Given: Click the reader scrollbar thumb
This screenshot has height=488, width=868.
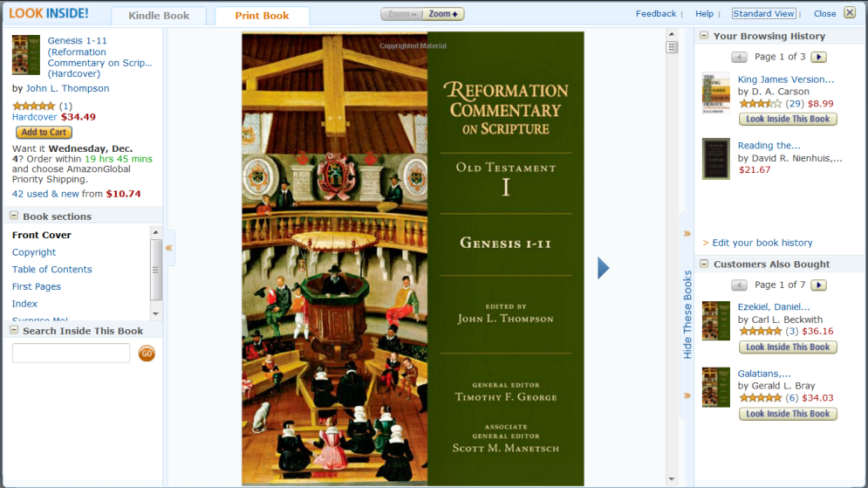Looking at the screenshot, I should (672, 47).
